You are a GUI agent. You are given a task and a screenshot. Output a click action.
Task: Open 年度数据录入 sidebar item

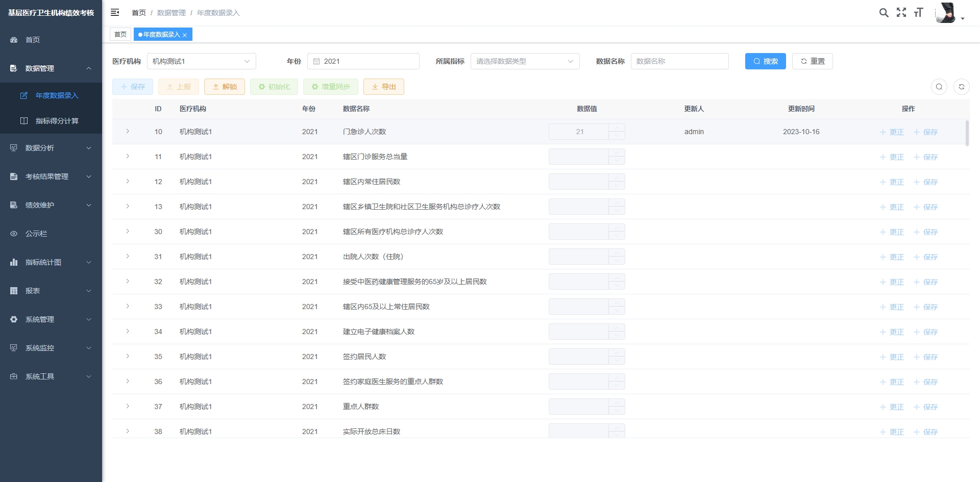pos(51,95)
